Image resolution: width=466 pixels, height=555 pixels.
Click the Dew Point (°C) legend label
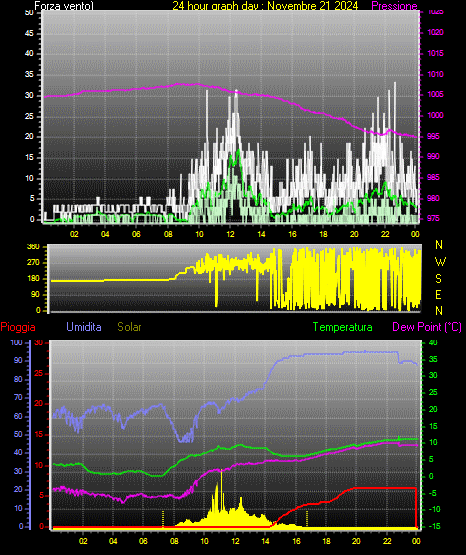(427, 327)
